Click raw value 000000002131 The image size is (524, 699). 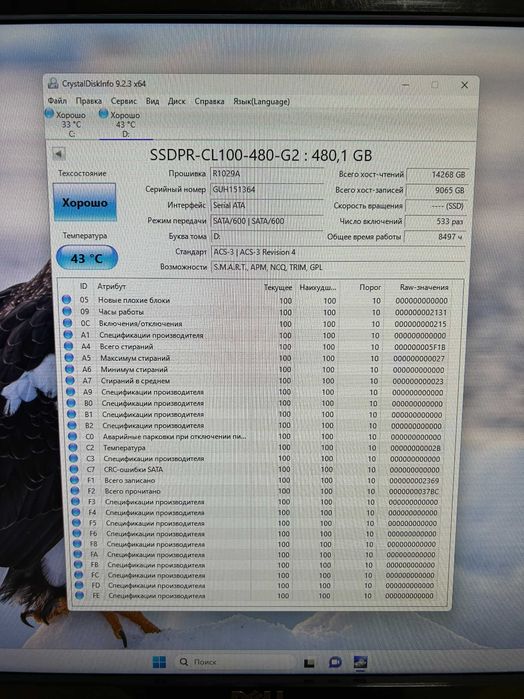click(421, 312)
